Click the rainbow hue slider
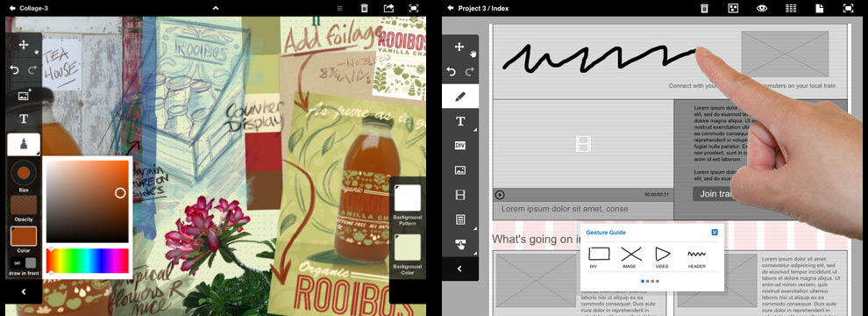The height and width of the screenshot is (316, 868). click(x=88, y=261)
